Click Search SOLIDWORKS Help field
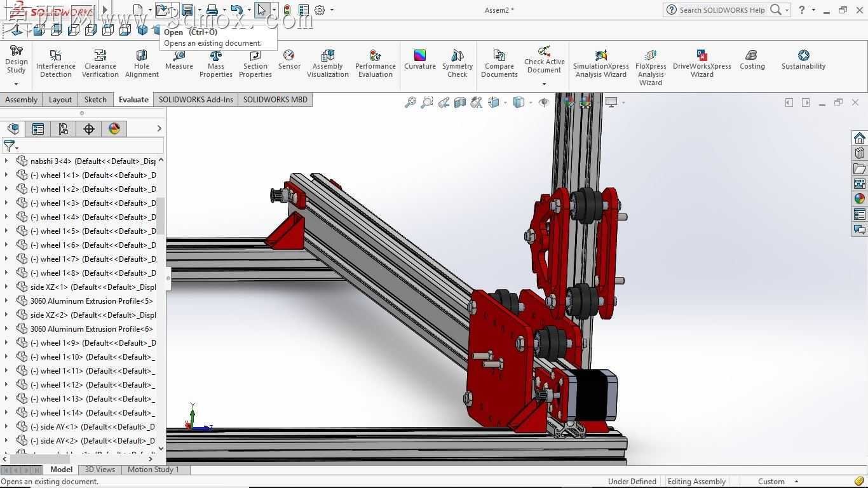868x488 pixels. click(722, 10)
